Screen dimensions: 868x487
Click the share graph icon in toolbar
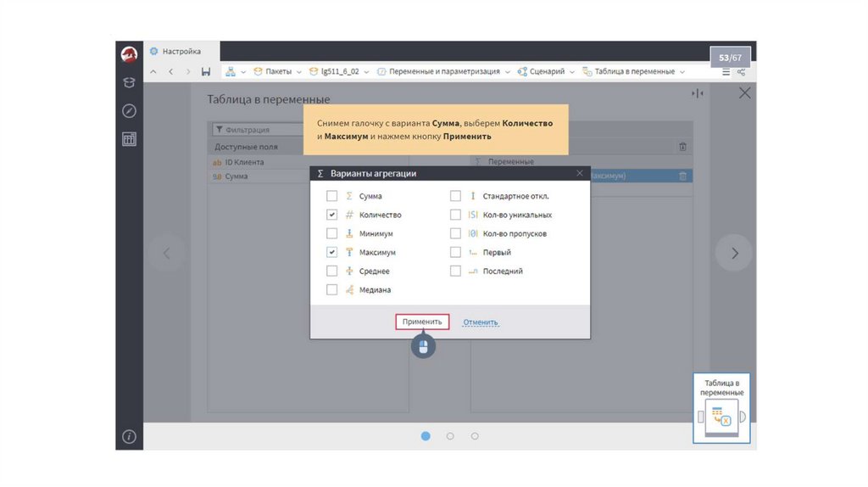click(x=741, y=72)
